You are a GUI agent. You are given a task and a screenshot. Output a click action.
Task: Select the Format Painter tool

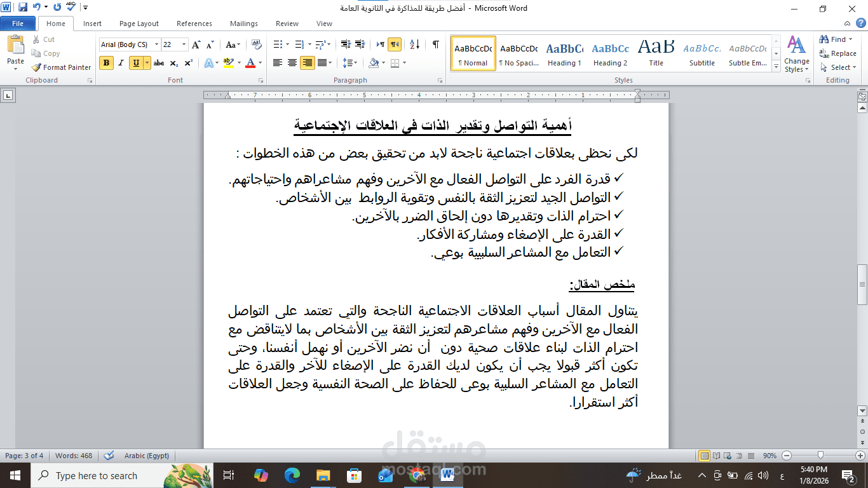point(61,67)
